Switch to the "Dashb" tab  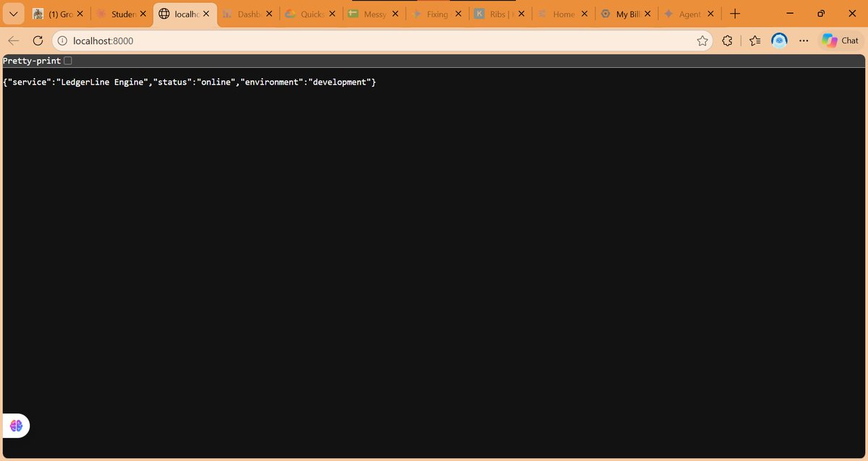click(x=248, y=14)
